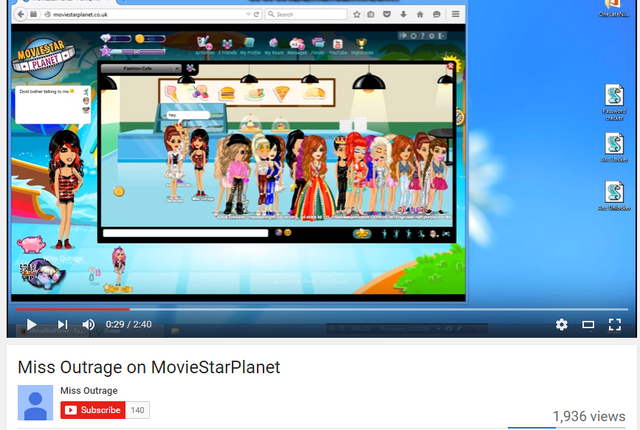Open Firefox downloads arrow
The width and height of the screenshot is (640, 430).
[x=403, y=14]
